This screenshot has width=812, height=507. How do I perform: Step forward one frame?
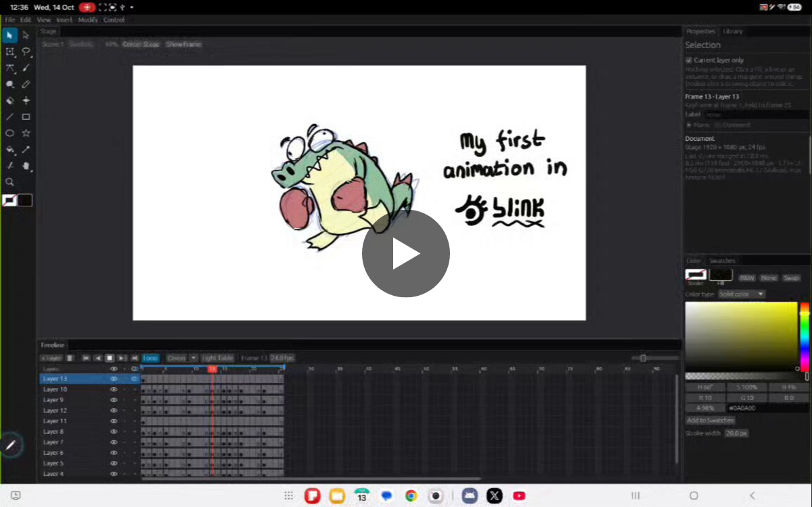(x=122, y=357)
